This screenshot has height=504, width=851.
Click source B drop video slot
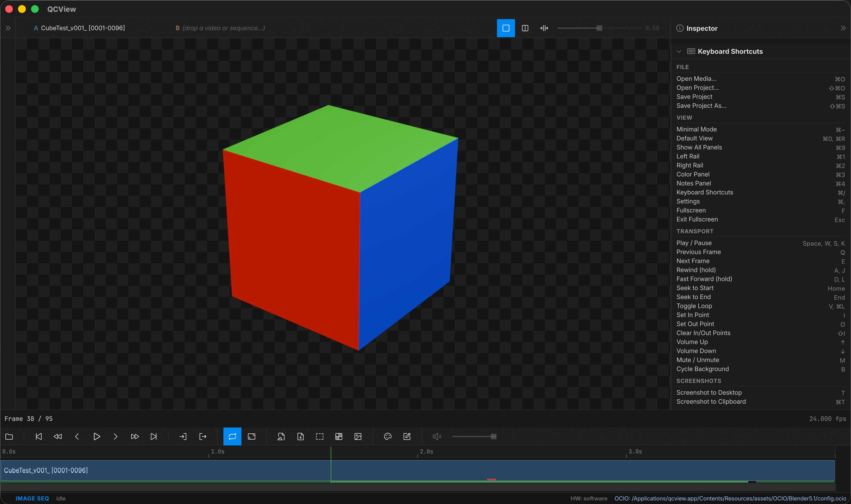pyautogui.click(x=220, y=28)
